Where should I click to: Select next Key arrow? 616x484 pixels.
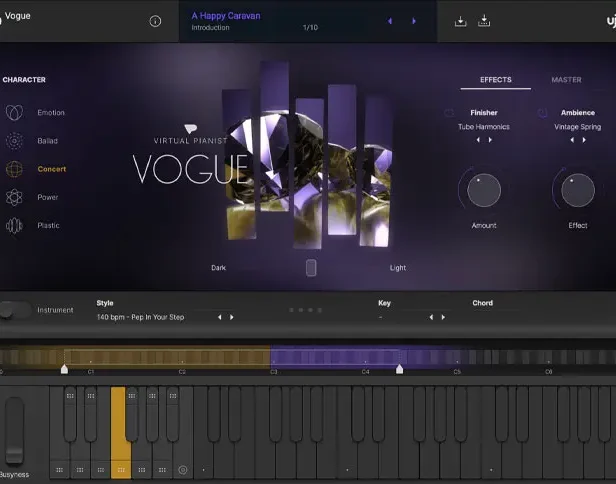point(444,317)
